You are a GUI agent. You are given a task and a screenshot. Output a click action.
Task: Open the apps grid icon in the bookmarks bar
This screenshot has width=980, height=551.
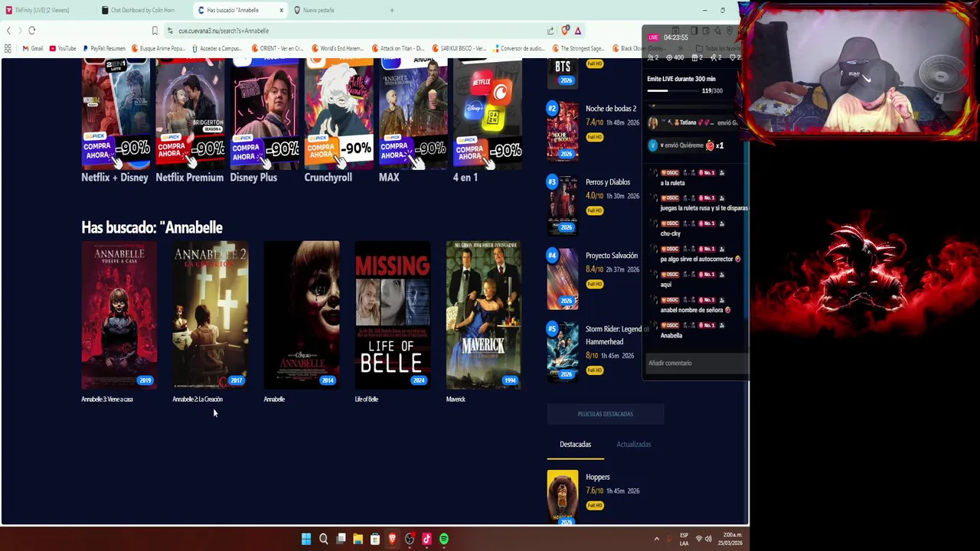pos(8,48)
